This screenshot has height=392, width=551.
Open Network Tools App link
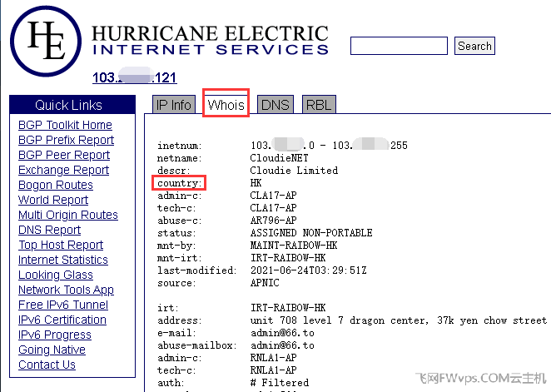[x=66, y=290]
